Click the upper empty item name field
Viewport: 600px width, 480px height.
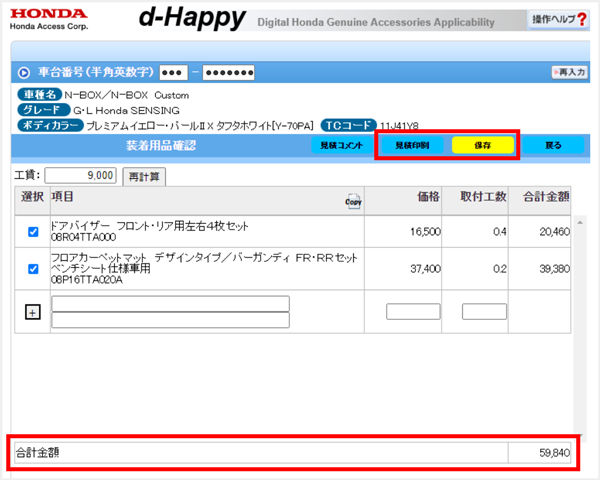(x=170, y=304)
